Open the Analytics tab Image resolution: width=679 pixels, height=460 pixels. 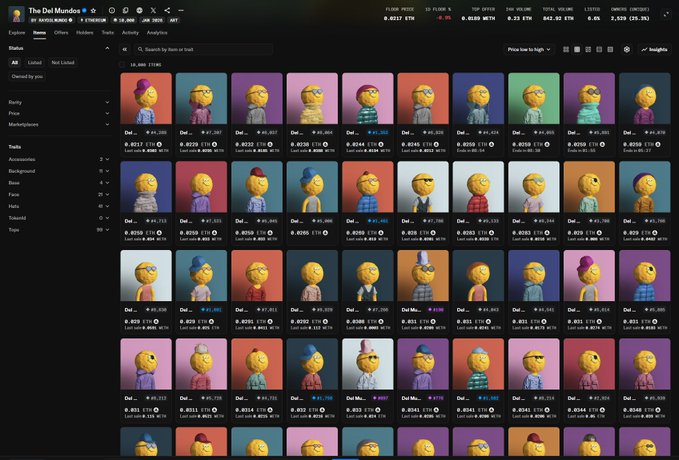point(157,32)
